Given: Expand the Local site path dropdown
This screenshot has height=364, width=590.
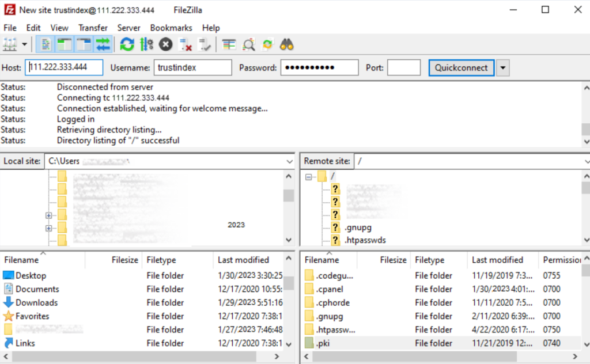Looking at the screenshot, I should pyautogui.click(x=289, y=161).
